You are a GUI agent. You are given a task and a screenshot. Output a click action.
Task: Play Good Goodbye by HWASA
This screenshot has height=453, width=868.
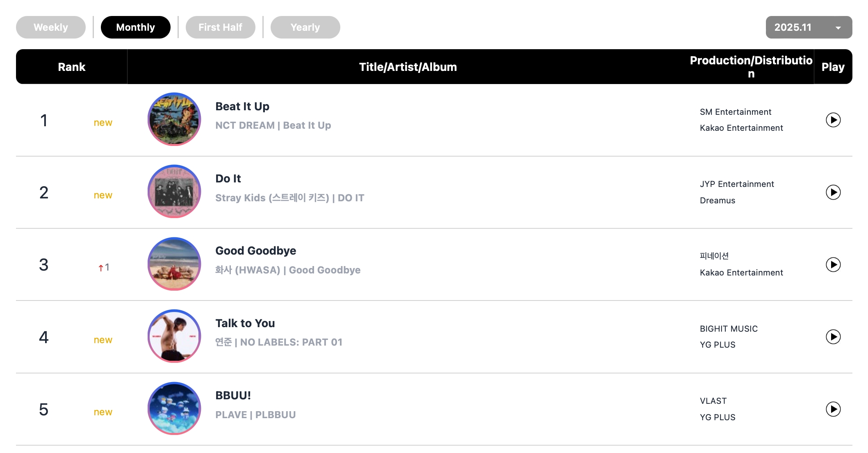[x=833, y=265]
